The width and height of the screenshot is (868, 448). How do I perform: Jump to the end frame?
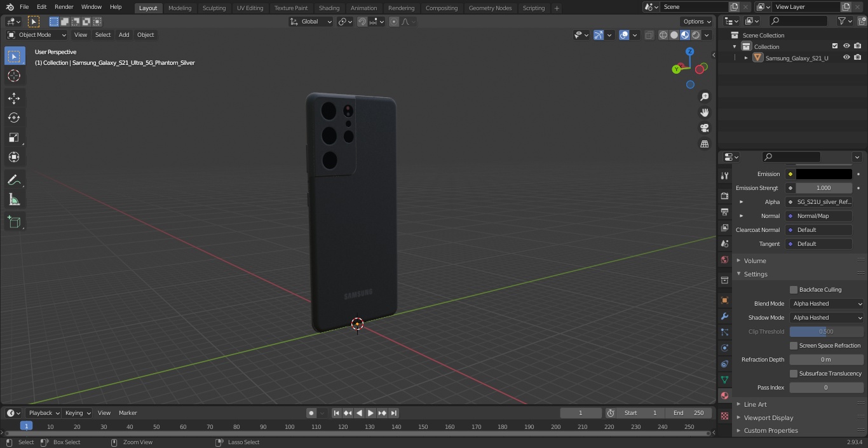[394, 413]
